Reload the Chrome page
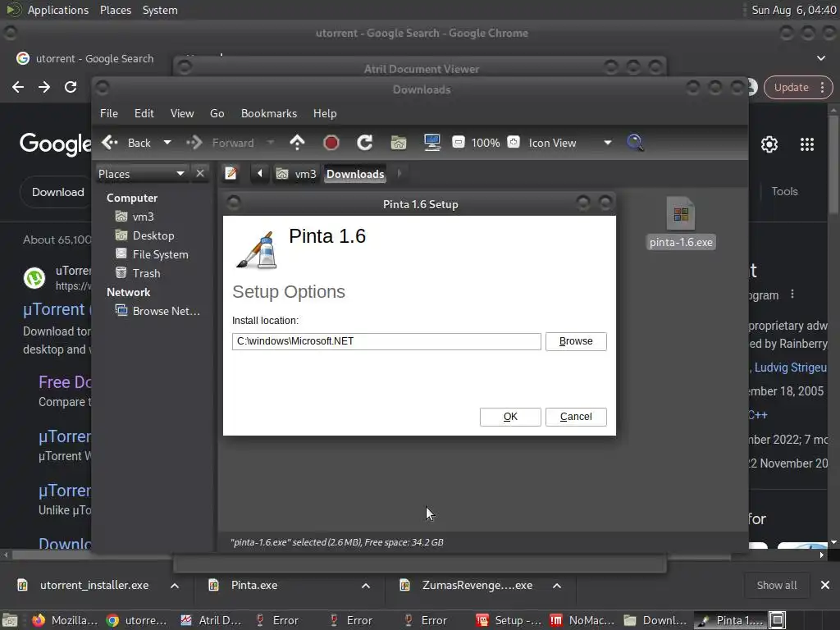The height and width of the screenshot is (630, 840). (x=71, y=87)
